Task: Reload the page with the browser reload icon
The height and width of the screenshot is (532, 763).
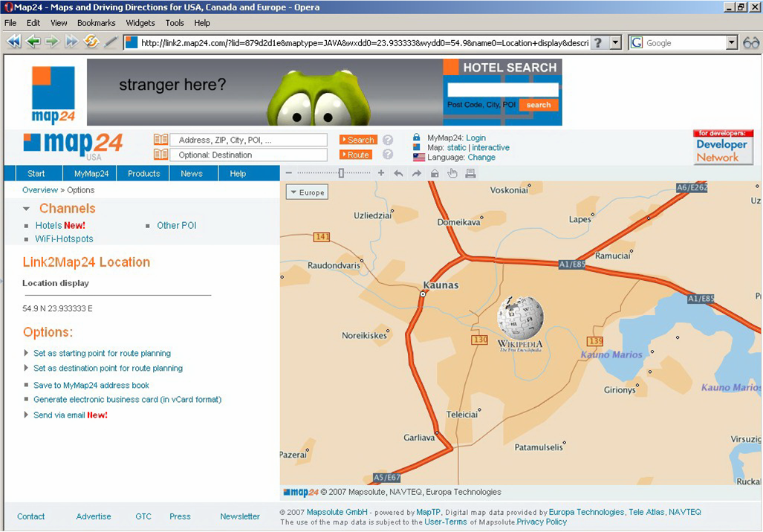Action: pyautogui.click(x=91, y=42)
